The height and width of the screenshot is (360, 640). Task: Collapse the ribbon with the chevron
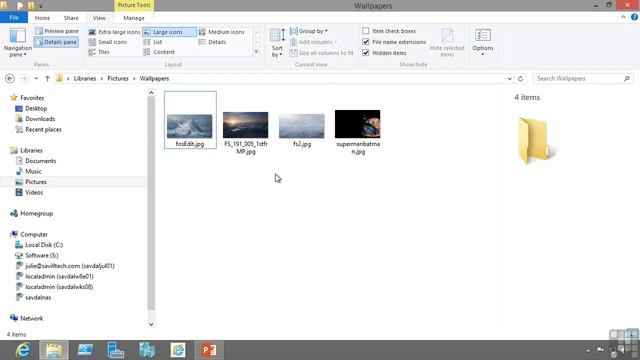tap(623, 17)
